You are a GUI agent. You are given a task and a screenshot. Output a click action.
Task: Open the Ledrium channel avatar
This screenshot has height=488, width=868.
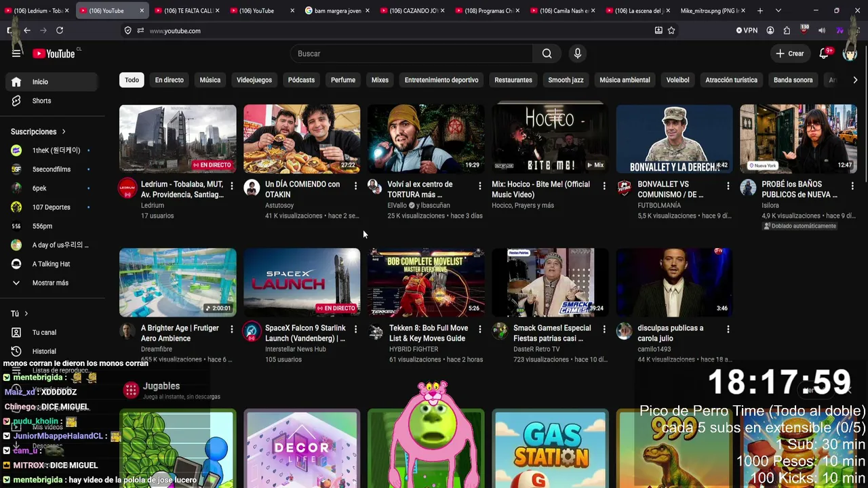(127, 188)
